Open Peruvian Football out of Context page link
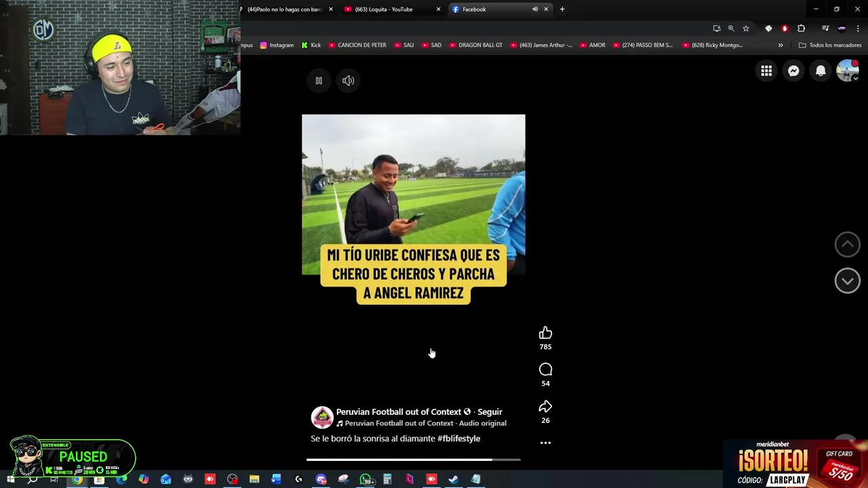 click(399, 411)
